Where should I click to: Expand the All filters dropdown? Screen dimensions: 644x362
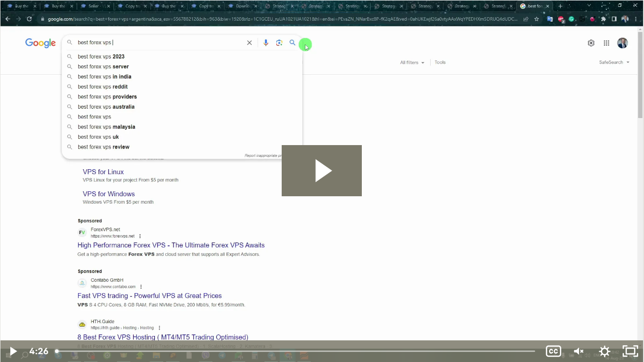point(412,62)
